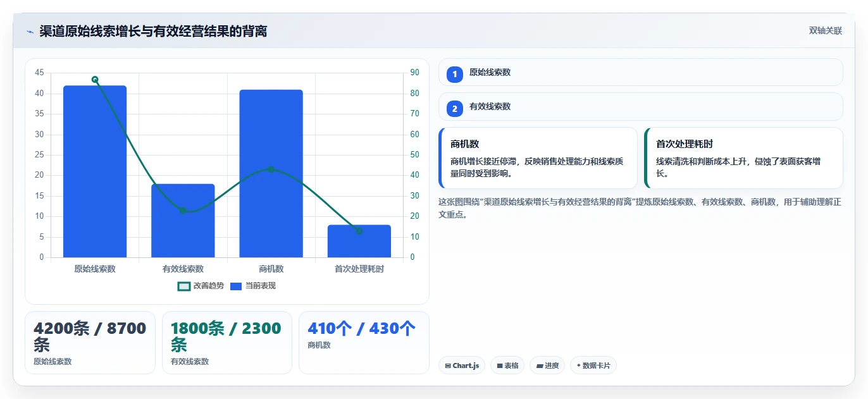Click the 双轴关联 label
The width and height of the screenshot is (868, 399).
point(825,31)
